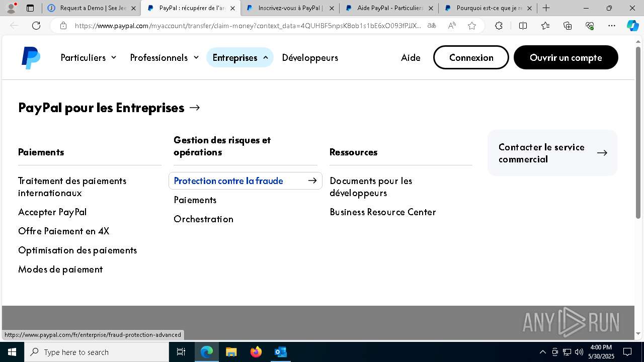Click the Connexion button
This screenshot has width=644, height=362.
471,57
